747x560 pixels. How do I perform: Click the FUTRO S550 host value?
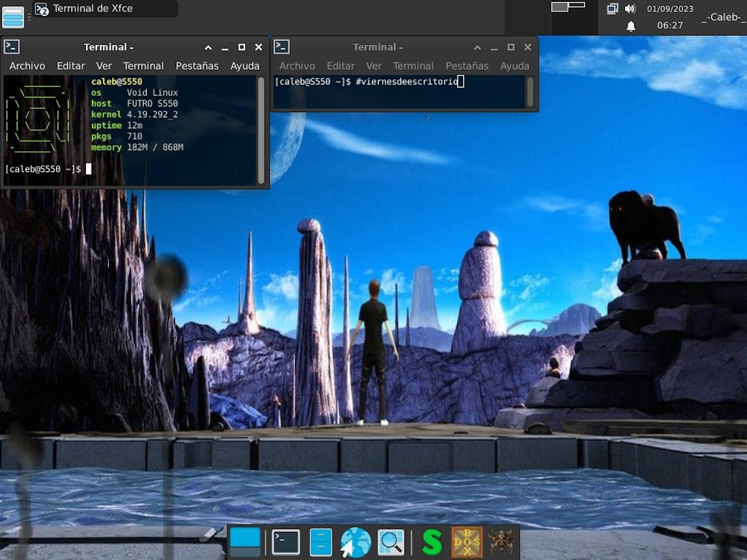point(153,104)
